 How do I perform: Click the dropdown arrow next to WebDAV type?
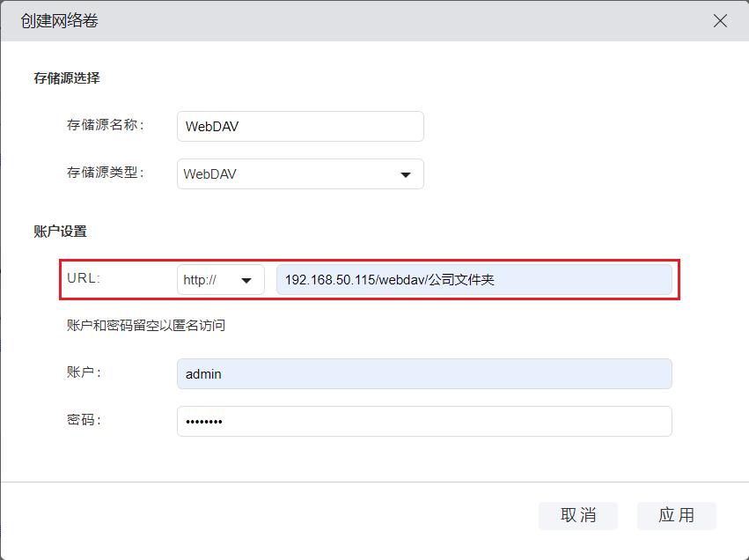point(406,174)
